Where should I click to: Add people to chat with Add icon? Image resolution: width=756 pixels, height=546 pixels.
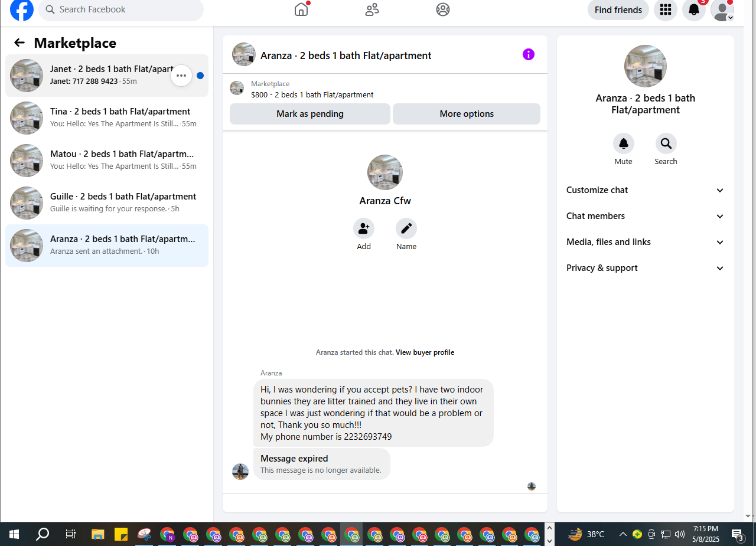click(364, 228)
